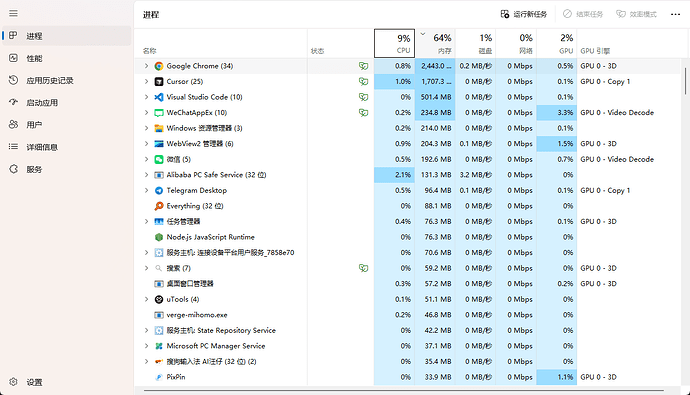Click the Google Chrome app icon

click(159, 66)
